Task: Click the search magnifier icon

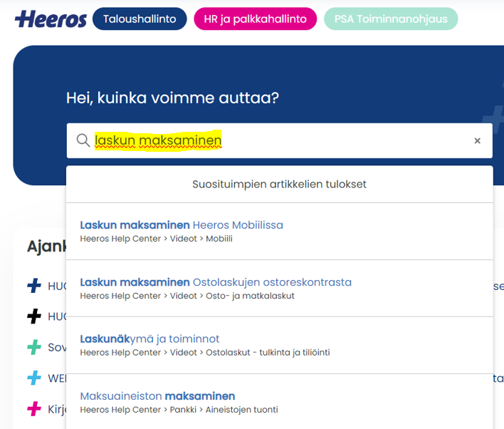Action: (83, 140)
